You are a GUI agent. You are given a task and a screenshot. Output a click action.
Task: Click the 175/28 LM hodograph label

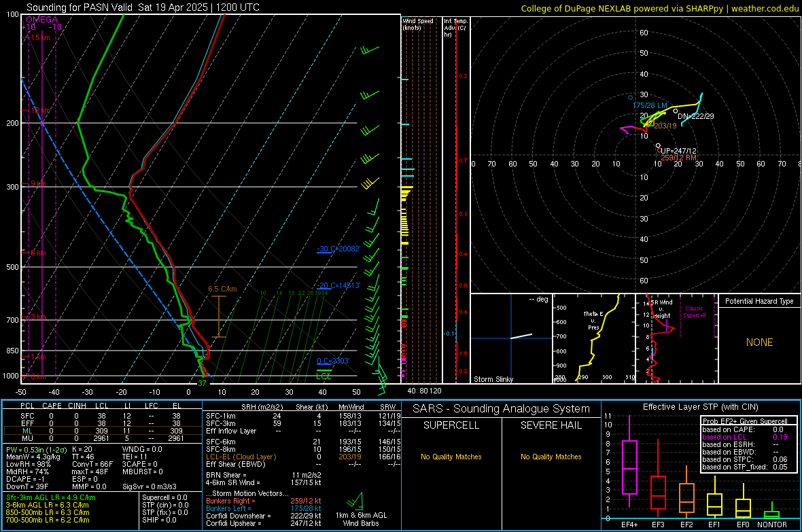650,105
